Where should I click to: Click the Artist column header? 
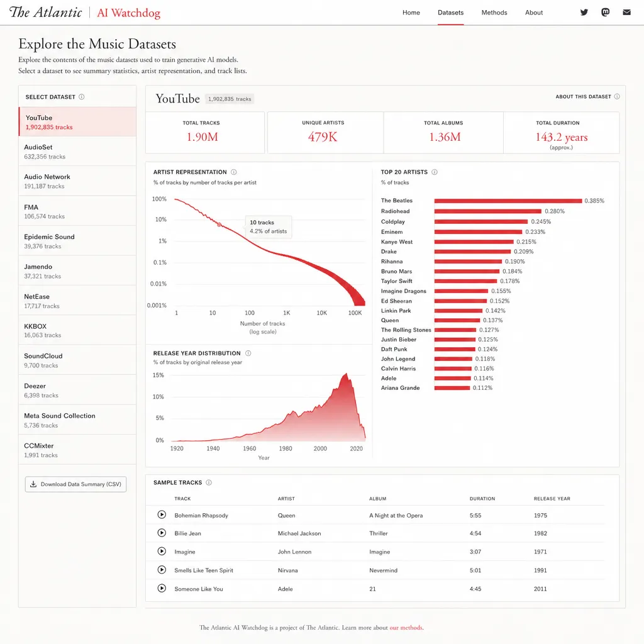(286, 499)
